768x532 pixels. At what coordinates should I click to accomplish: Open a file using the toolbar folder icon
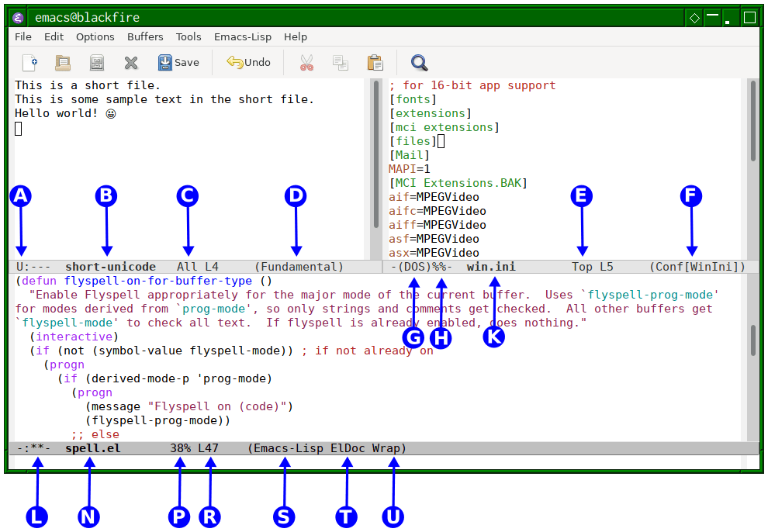pos(62,63)
